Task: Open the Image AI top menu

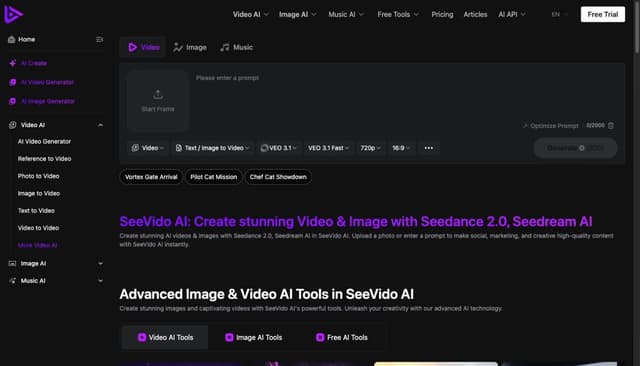Action: click(298, 15)
